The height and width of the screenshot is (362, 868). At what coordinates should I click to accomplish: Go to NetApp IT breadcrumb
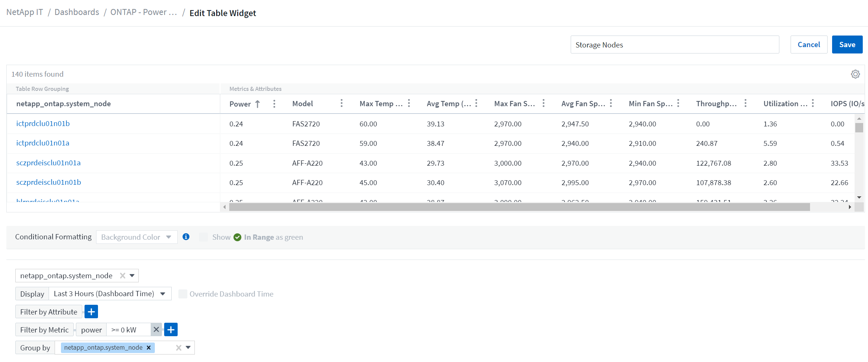24,12
